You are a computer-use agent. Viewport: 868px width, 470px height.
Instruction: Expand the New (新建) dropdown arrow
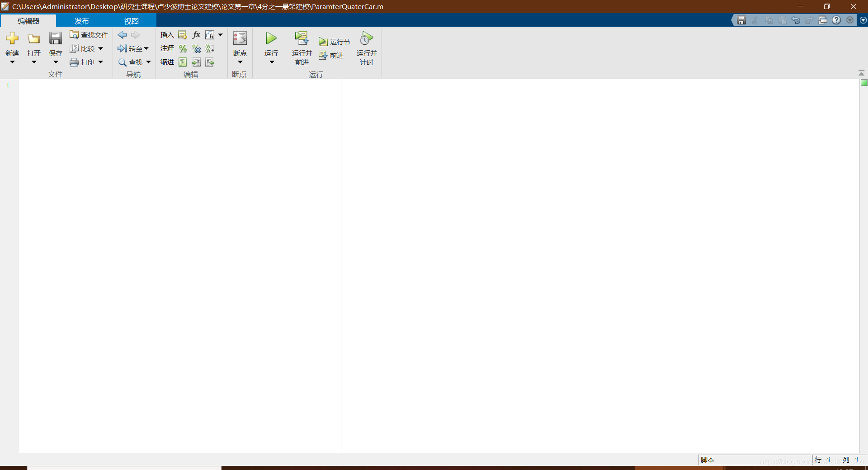point(12,62)
